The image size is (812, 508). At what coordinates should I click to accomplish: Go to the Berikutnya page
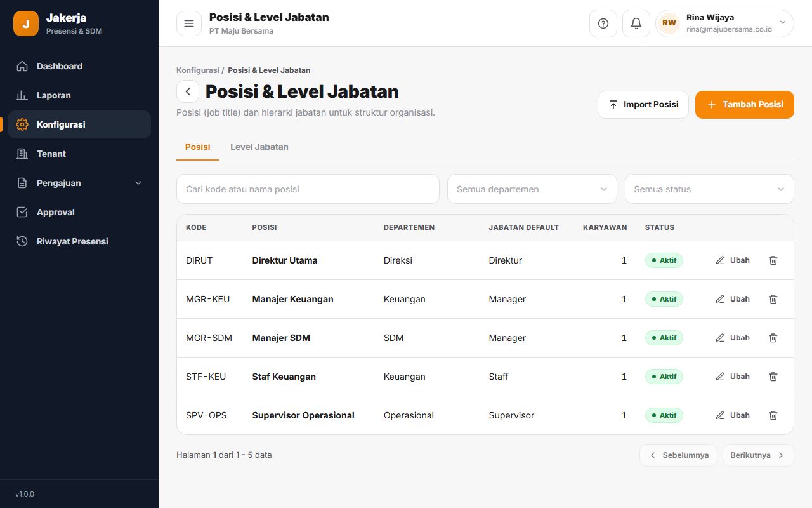tap(758, 455)
